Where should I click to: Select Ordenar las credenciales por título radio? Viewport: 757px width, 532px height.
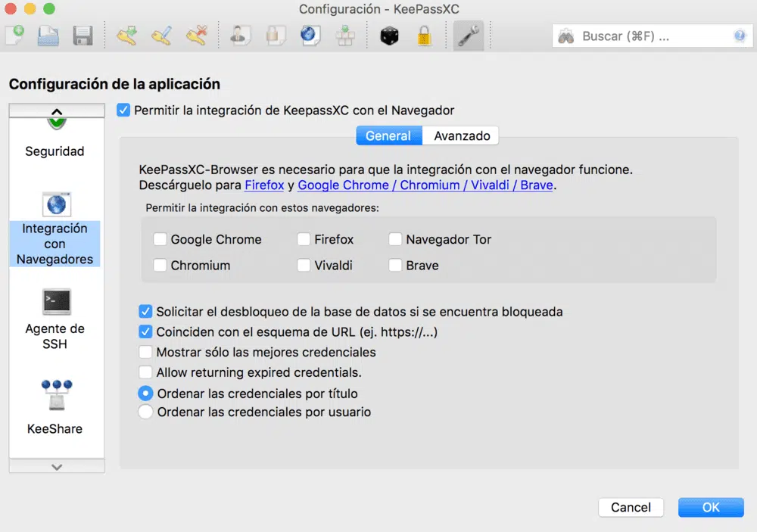point(145,394)
